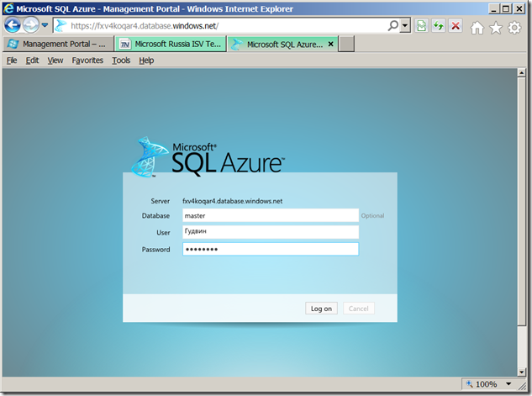Open the Home page house icon

(477, 28)
